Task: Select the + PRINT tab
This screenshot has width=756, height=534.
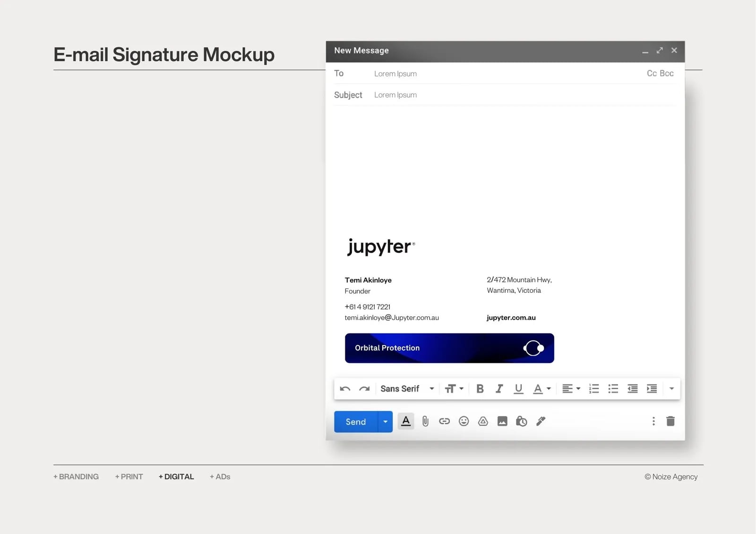Action: (x=129, y=477)
